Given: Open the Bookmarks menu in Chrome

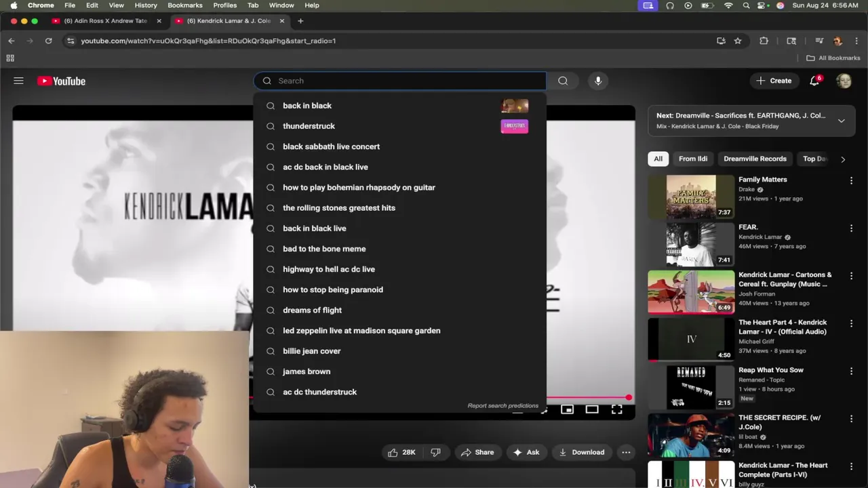Looking at the screenshot, I should click(185, 5).
